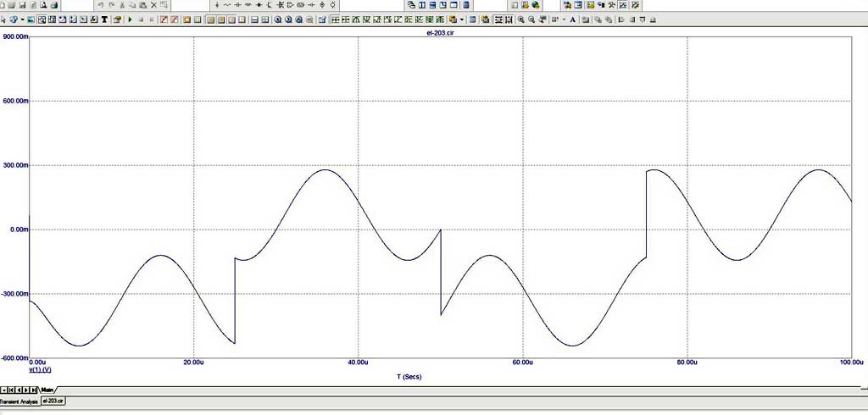
Task: Click the green Run analysis arrow
Action: (130, 19)
